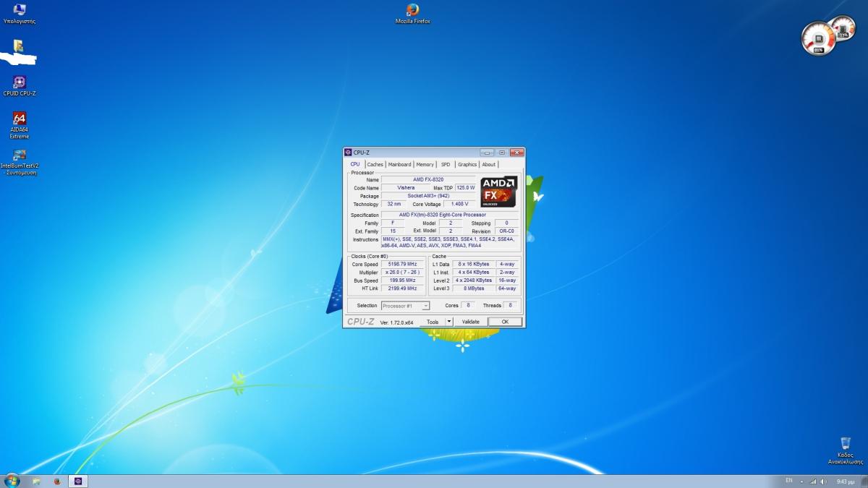The height and width of the screenshot is (488, 868).
Task: Switch to the Graphics tab
Action: pyautogui.click(x=467, y=164)
